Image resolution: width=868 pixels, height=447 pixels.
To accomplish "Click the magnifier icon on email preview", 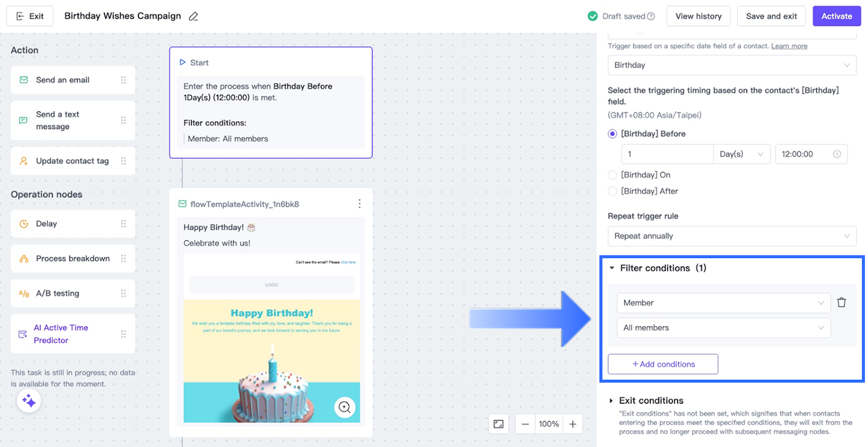I will [344, 407].
